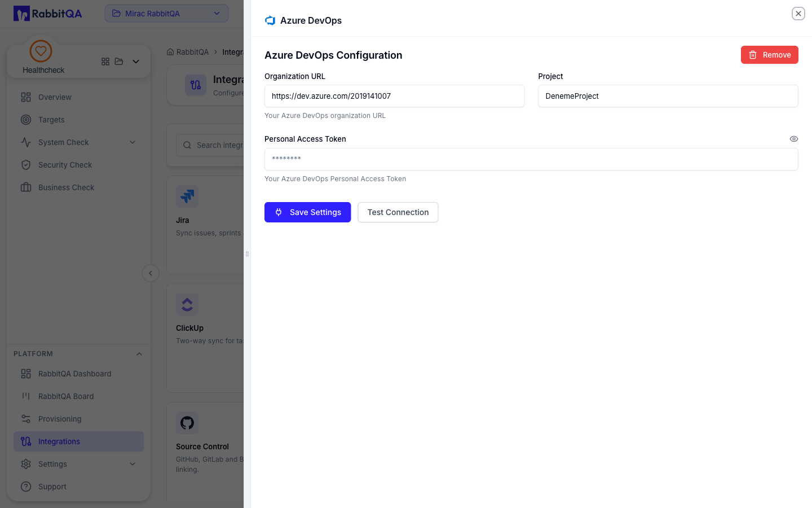Open Security Check in the sidebar
The height and width of the screenshot is (508, 812).
(78, 165)
